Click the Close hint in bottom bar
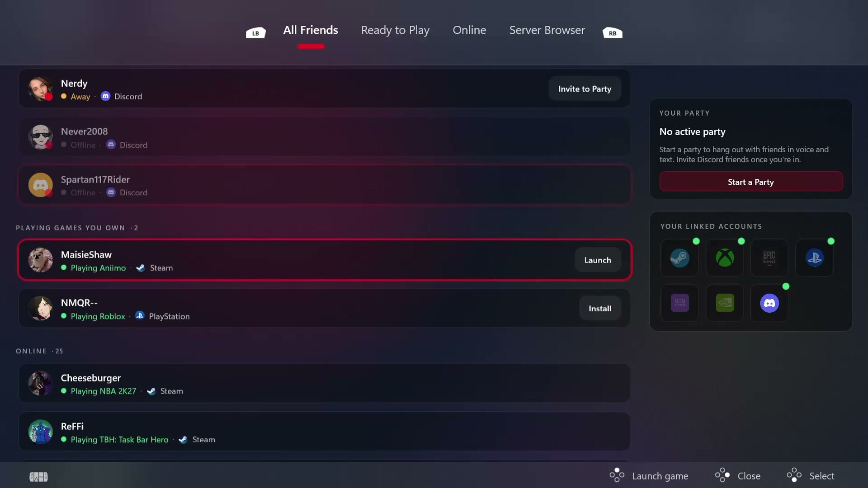Viewport: 868px width, 488px height. [738, 476]
